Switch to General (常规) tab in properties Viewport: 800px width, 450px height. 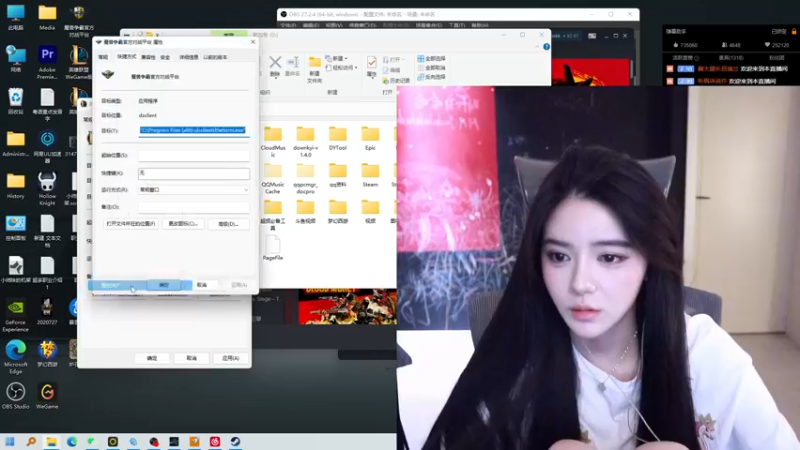coord(103,57)
